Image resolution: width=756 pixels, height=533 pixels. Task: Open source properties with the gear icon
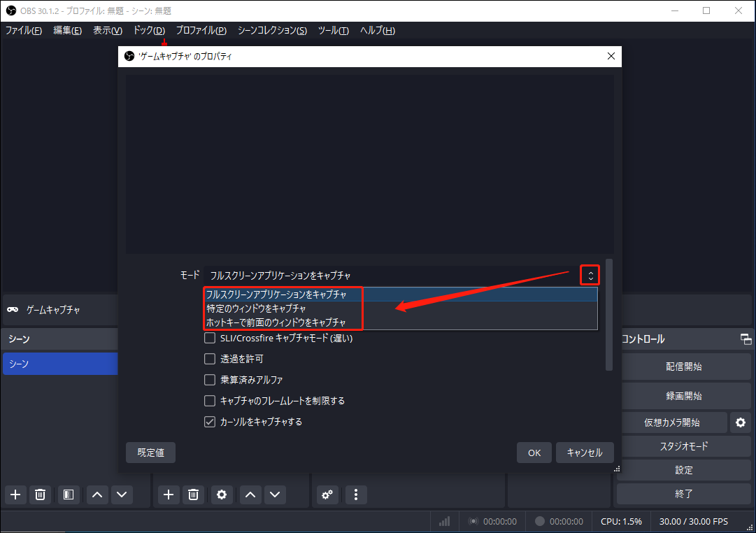click(x=222, y=495)
